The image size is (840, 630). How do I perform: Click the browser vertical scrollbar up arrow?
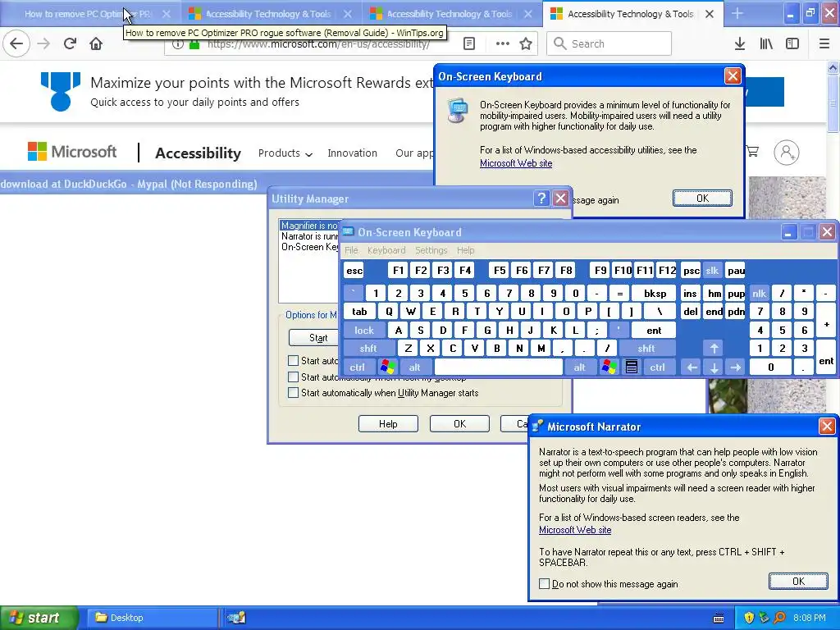click(833, 67)
